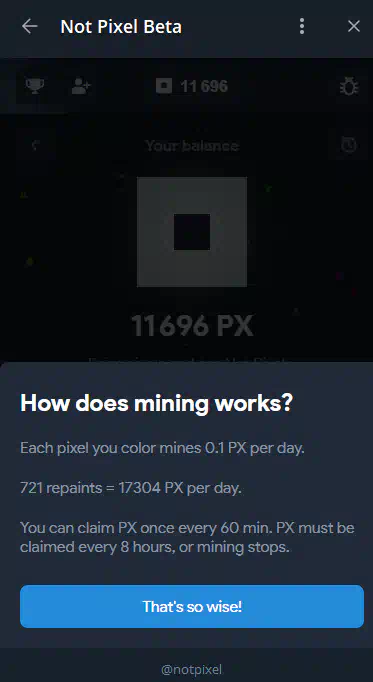Screen dimensions: 373x682
Task: Click the bug report icon
Action: (x=349, y=86)
